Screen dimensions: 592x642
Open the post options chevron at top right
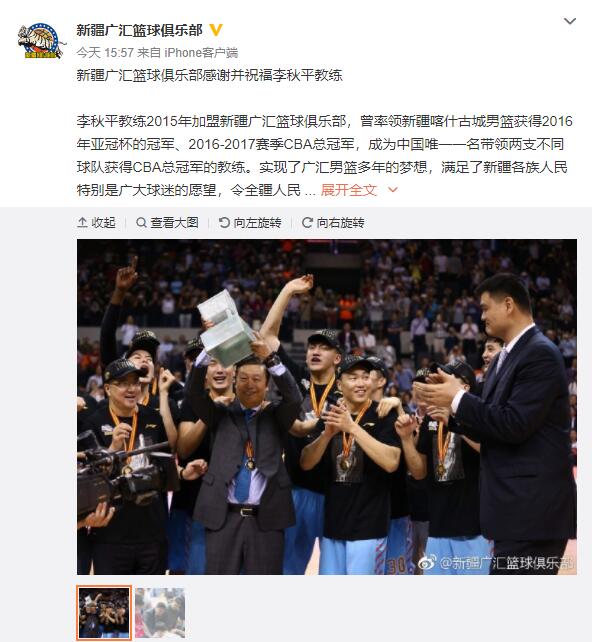click(570, 21)
